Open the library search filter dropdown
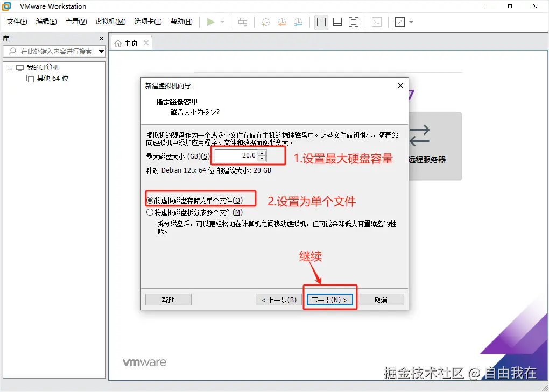This screenshot has width=549, height=392. coord(102,52)
